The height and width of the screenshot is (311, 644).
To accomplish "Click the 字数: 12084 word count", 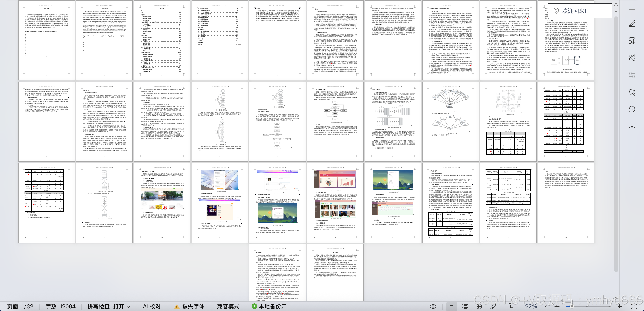I will [x=60, y=306].
